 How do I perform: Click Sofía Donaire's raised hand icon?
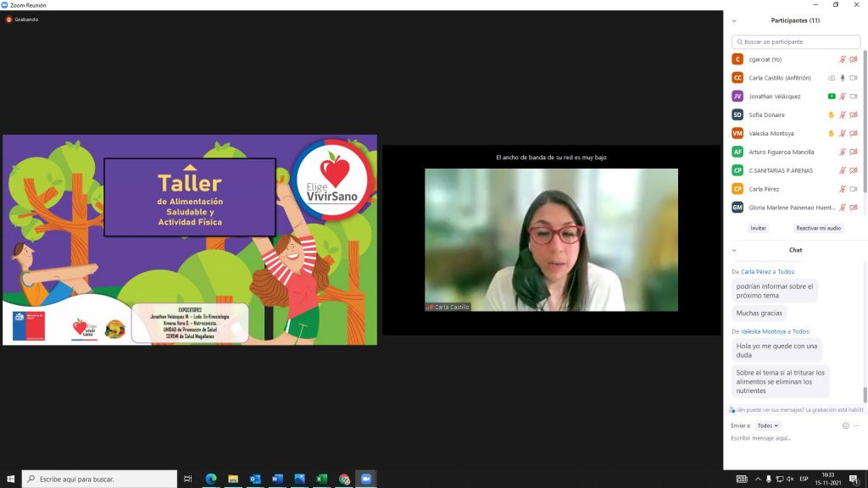click(x=831, y=115)
